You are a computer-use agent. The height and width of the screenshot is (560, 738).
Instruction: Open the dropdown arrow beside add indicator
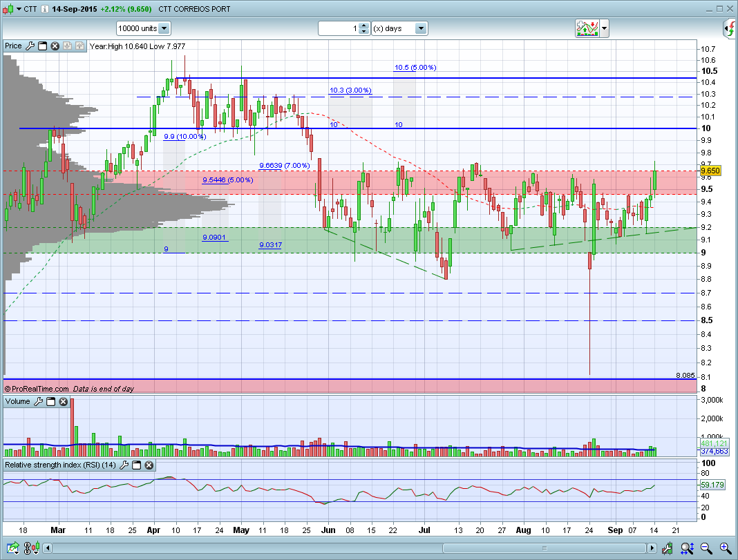[x=605, y=28]
